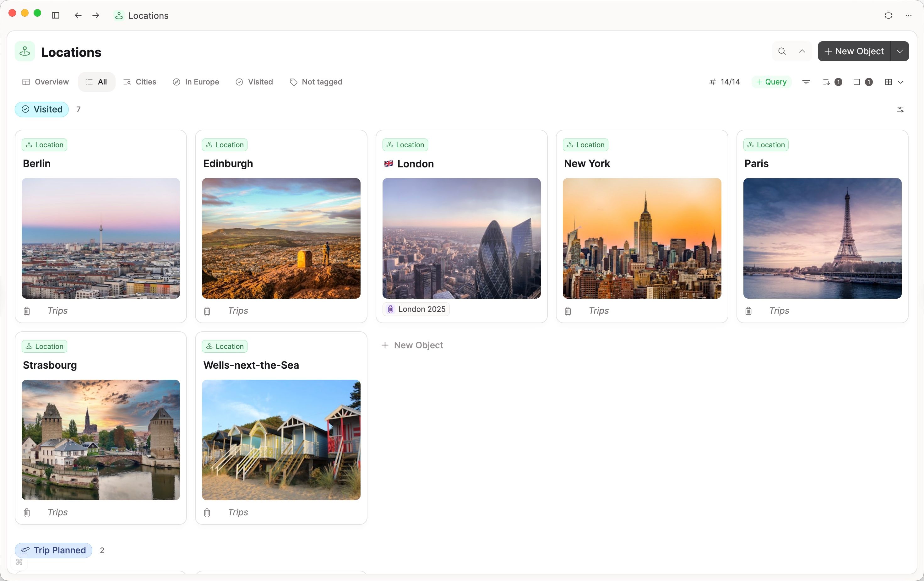Open the filter icon in the view toolbar
This screenshot has width=924, height=581.
(806, 82)
